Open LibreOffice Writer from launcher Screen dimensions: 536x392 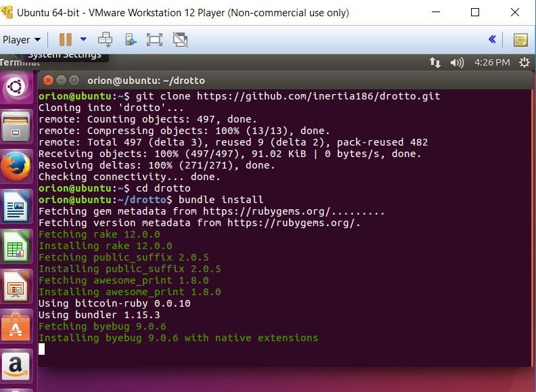coord(16,206)
